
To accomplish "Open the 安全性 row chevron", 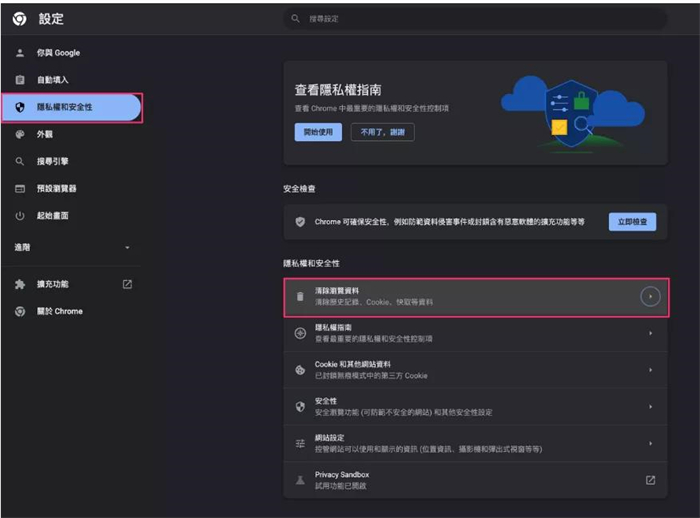I will pyautogui.click(x=650, y=406).
